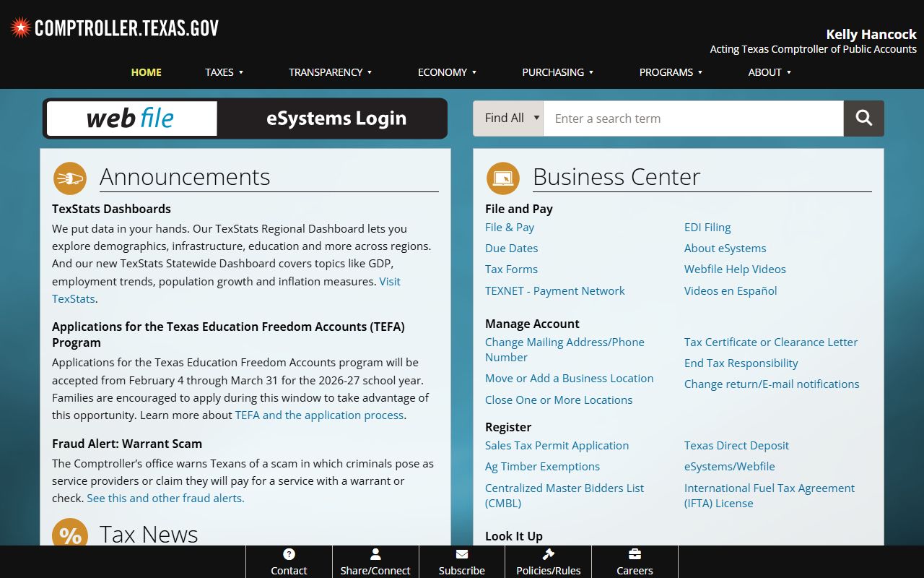Click the Business Center computer icon

coord(503,178)
